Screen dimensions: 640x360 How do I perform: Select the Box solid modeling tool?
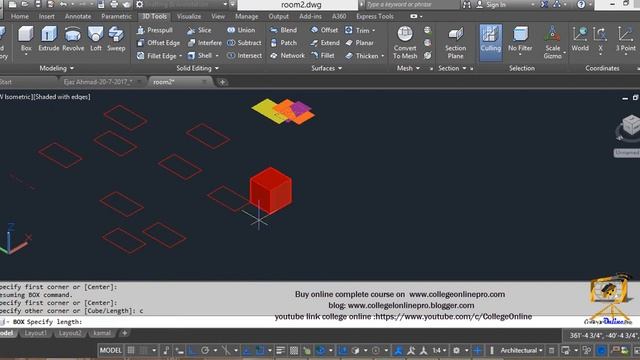tap(26, 38)
